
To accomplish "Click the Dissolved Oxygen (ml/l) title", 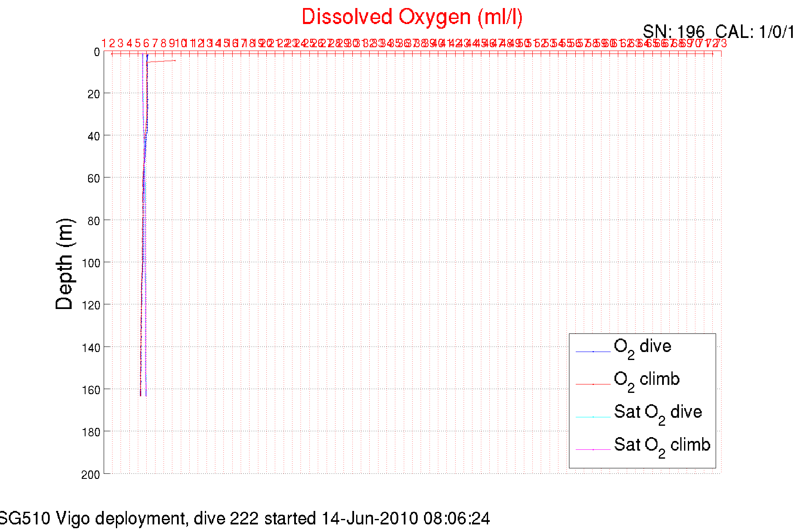I will coord(412,17).
